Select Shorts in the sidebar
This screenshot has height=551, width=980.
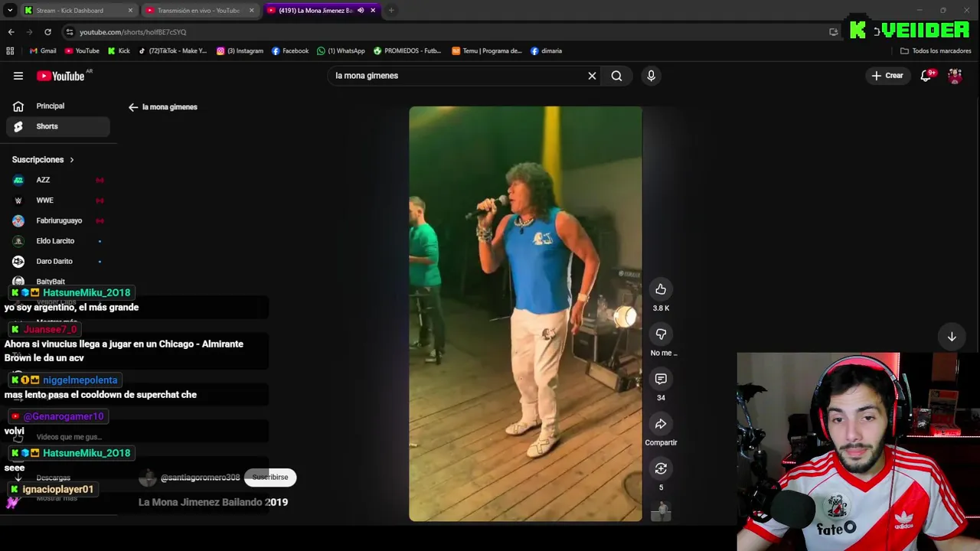[x=58, y=126]
